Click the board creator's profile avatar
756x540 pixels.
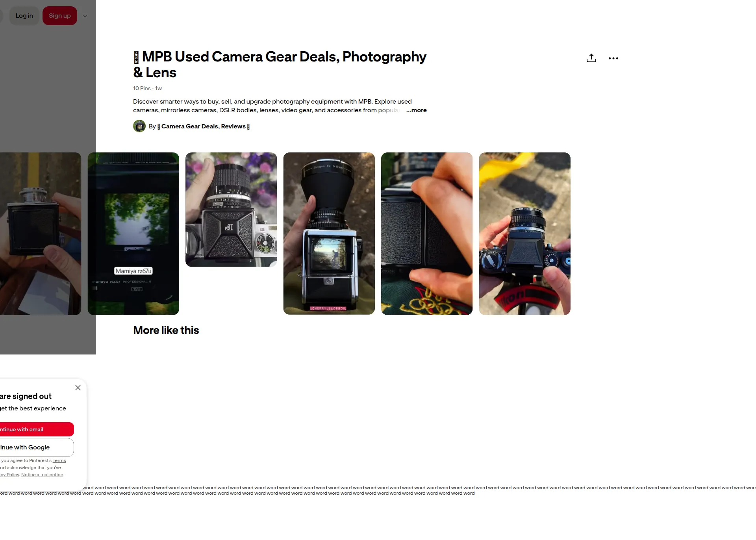[139, 126]
